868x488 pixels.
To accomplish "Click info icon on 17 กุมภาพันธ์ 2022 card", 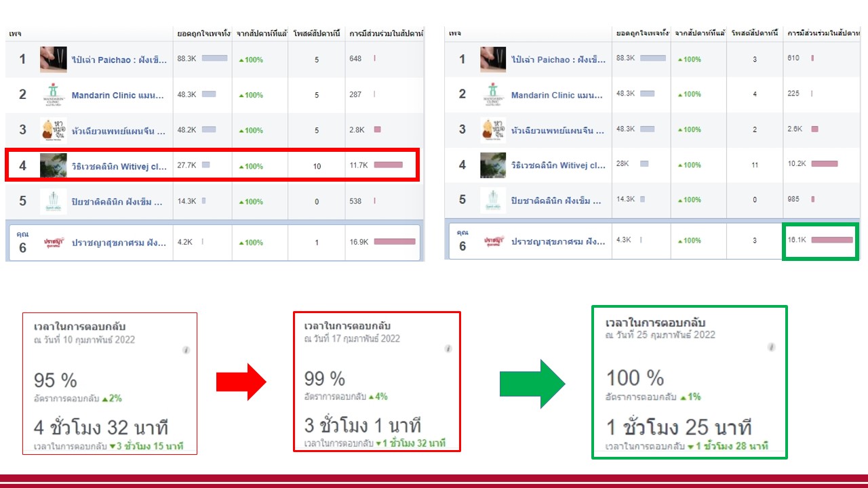I will (x=448, y=349).
